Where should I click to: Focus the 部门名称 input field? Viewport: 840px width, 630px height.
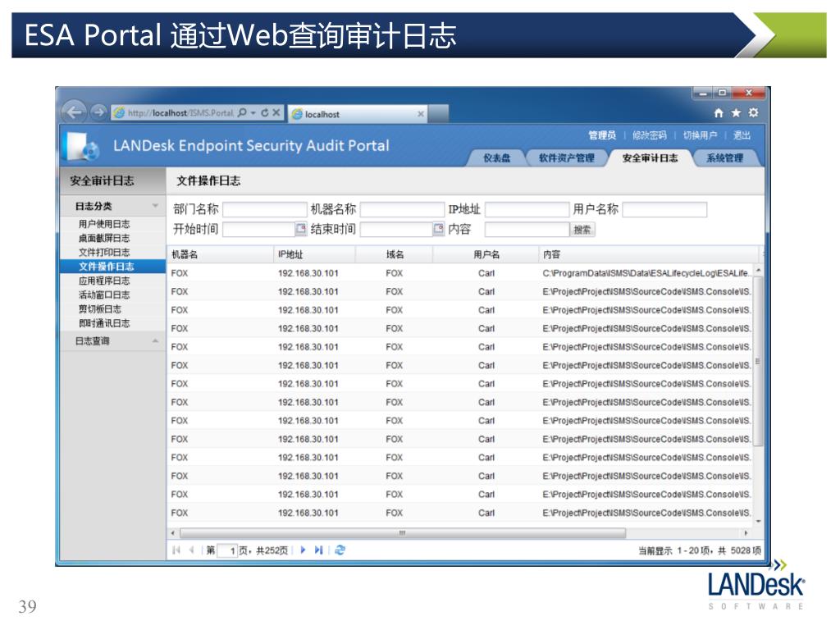(x=264, y=209)
